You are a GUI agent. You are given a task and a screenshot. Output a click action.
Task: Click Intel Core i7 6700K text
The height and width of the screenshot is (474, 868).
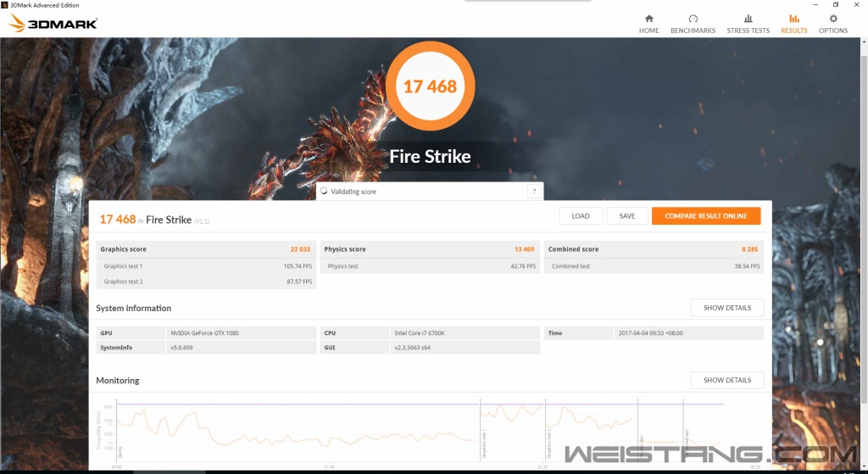[x=420, y=333]
